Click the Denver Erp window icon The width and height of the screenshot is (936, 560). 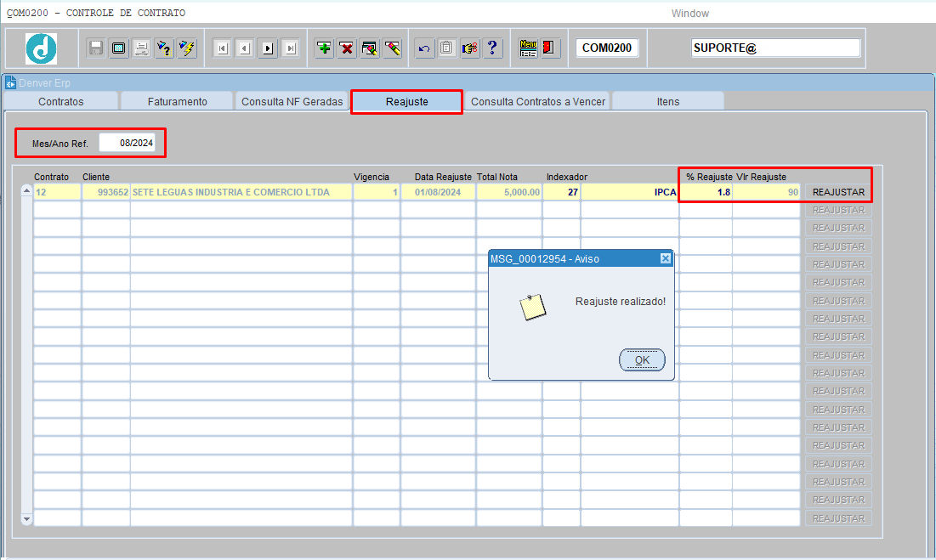tap(10, 82)
